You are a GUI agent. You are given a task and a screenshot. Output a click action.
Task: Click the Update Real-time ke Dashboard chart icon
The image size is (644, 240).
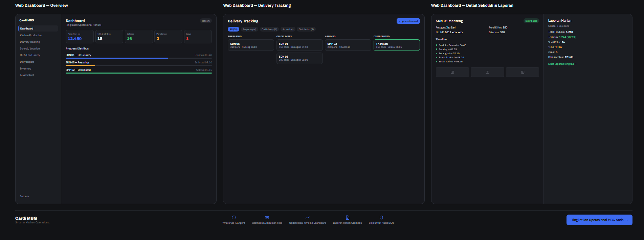307,218
